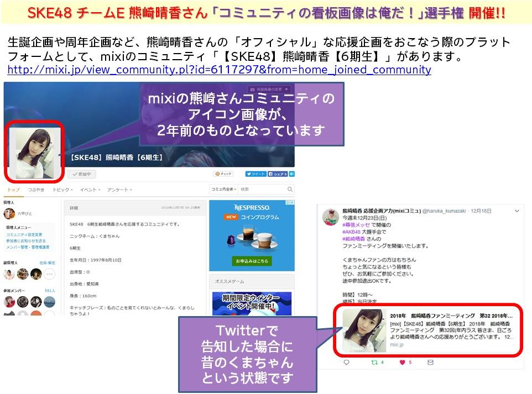Click the 六甲ぴと admin name

(25, 214)
